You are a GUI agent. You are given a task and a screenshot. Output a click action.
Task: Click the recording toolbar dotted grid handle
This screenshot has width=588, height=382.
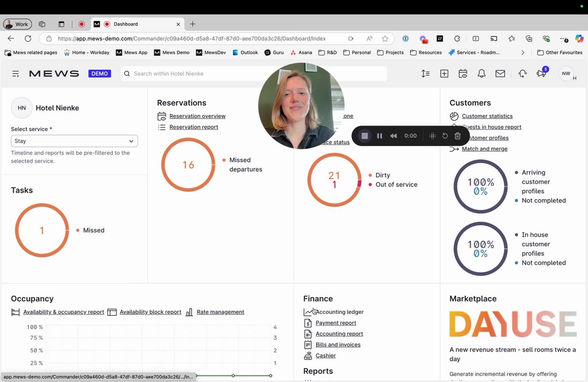[432, 136]
